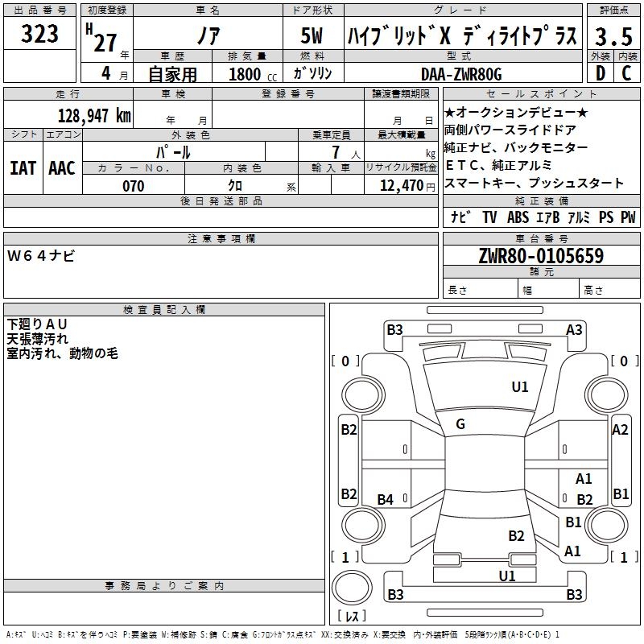Select the exterior color パール

pos(173,152)
